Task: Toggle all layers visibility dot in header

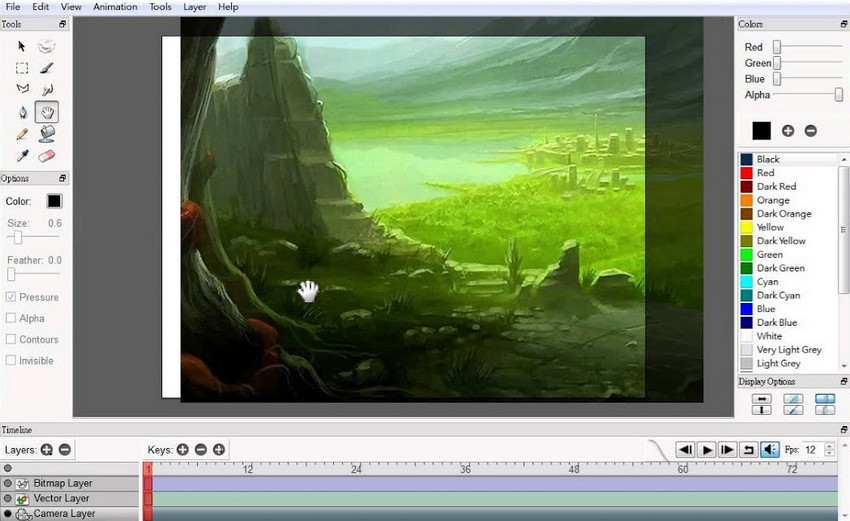Action: coord(8,468)
